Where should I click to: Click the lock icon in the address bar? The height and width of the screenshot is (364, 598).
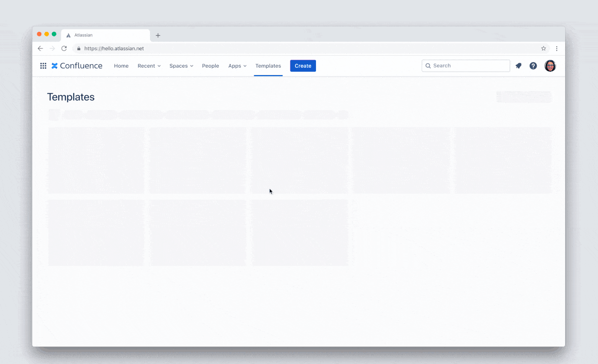(x=79, y=48)
